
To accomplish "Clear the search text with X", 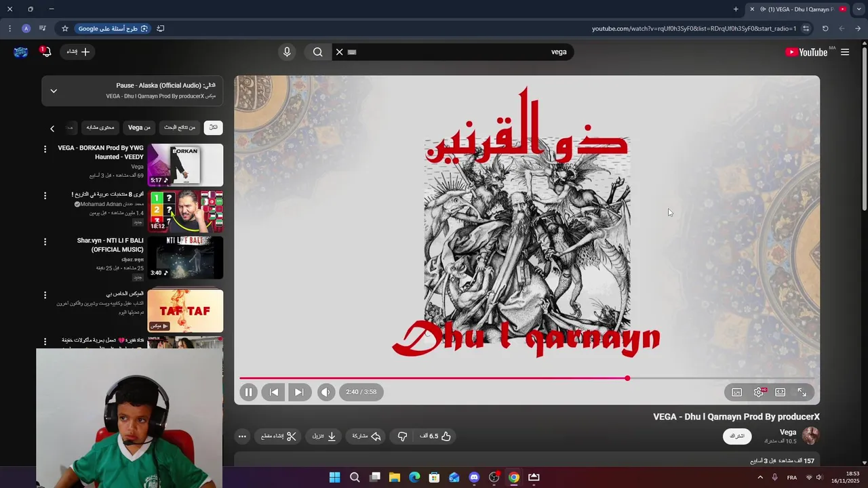I will point(339,52).
